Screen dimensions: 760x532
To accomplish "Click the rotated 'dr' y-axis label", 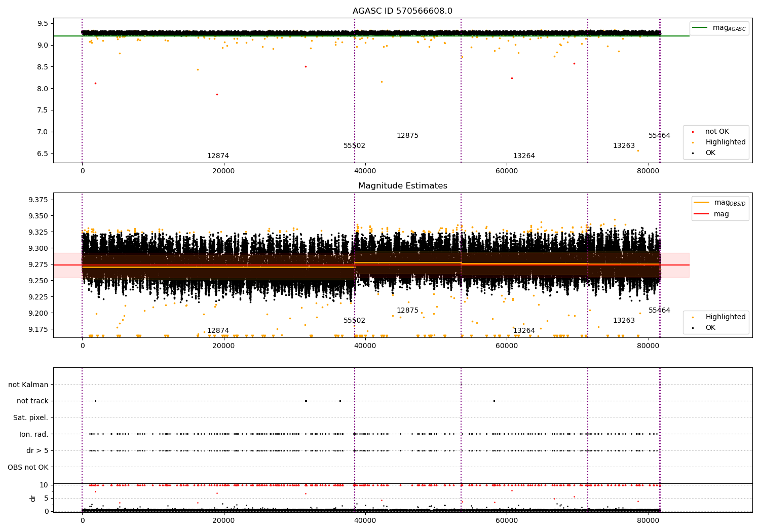I will pos(33,498).
